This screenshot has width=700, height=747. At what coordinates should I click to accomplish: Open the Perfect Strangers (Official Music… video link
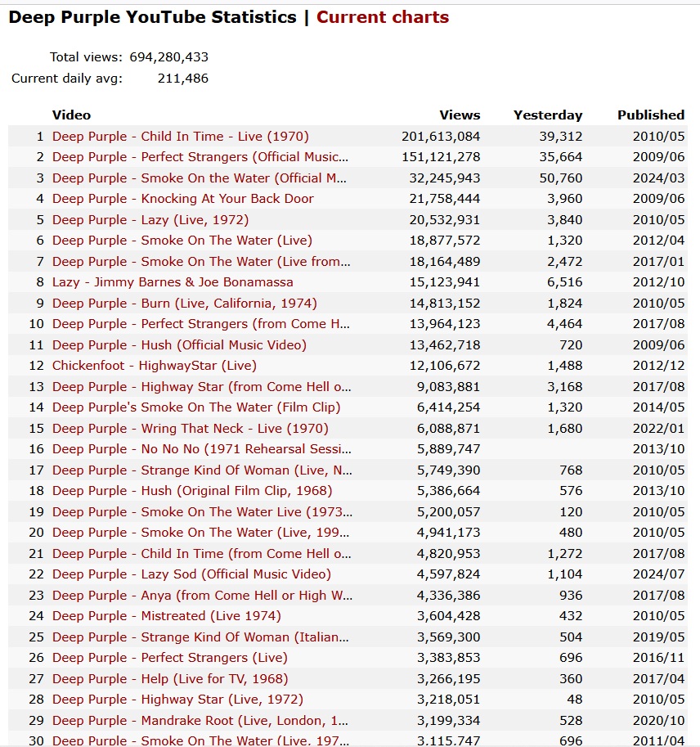[x=200, y=157]
